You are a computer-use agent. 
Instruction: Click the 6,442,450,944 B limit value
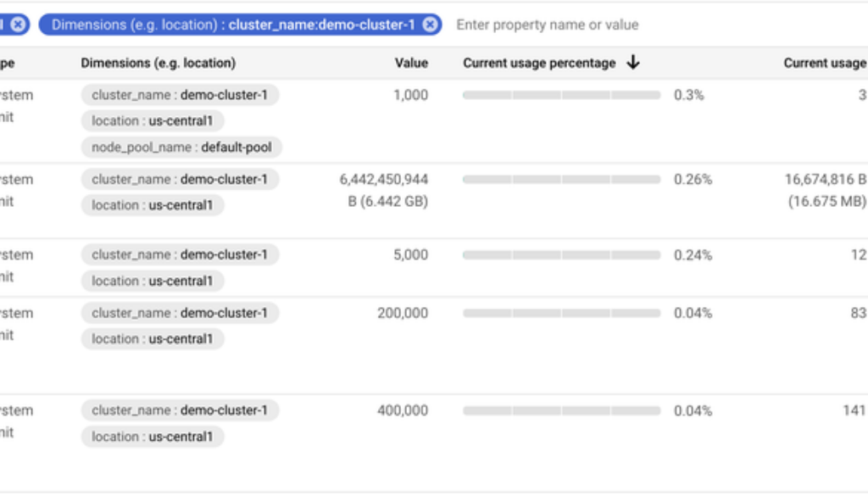point(384,180)
